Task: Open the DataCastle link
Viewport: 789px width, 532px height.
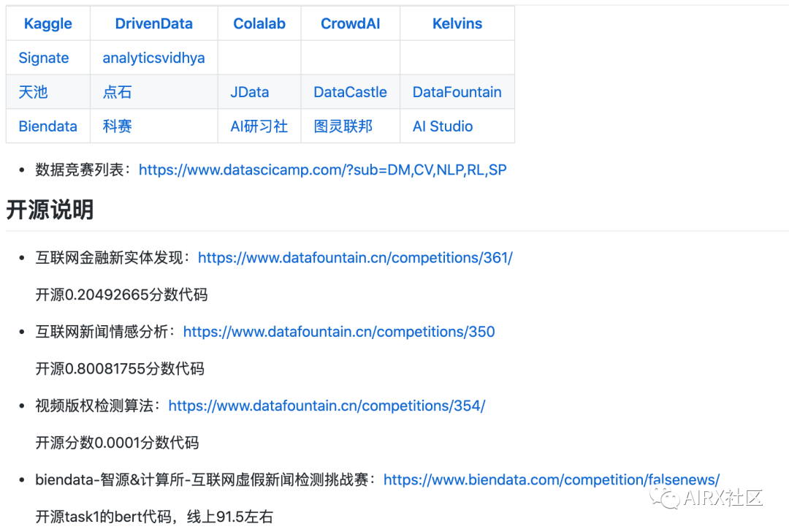Action: 350,92
